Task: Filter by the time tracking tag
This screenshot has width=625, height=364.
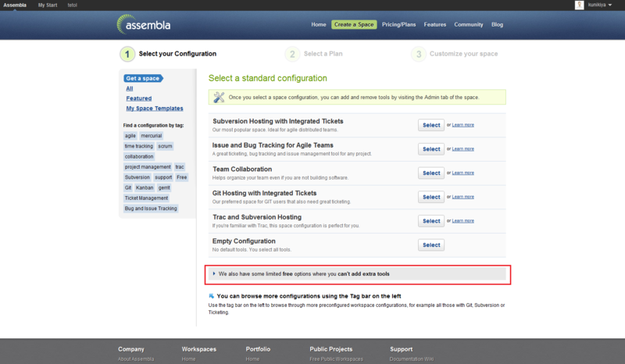Action: pos(139,146)
